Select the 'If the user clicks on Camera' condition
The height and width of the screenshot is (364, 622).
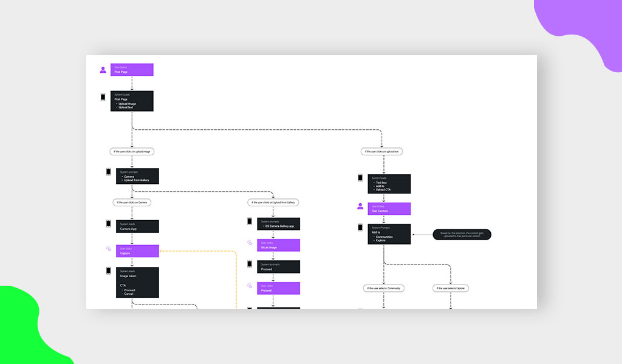coord(132,202)
